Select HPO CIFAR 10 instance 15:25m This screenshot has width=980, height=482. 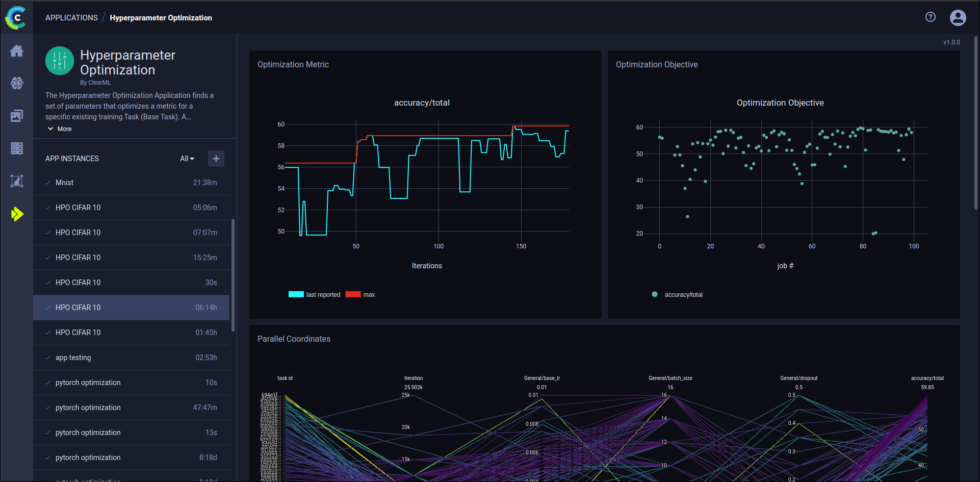pyautogui.click(x=131, y=258)
